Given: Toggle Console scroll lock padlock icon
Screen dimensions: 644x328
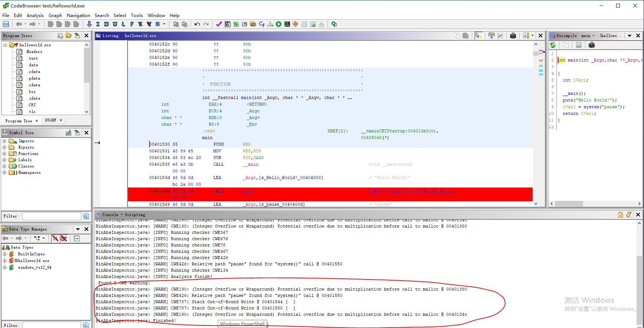Looking at the screenshot, I should pyautogui.click(x=620, y=215).
